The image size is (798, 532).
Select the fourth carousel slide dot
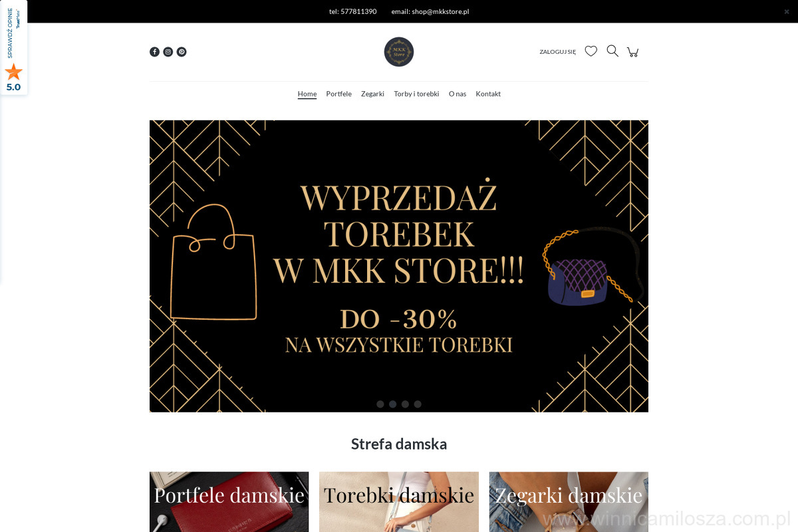pyautogui.click(x=418, y=404)
